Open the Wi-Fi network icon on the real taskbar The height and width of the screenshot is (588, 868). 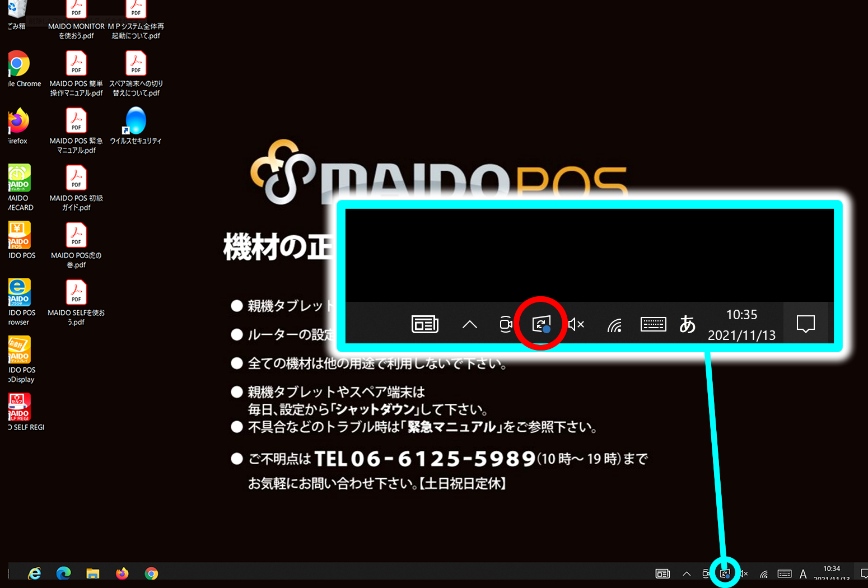pos(764,573)
